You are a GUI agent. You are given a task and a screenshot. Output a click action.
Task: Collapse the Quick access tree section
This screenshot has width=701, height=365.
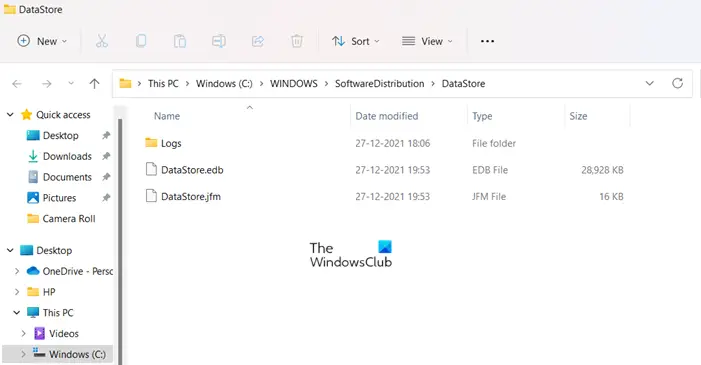pos(10,115)
